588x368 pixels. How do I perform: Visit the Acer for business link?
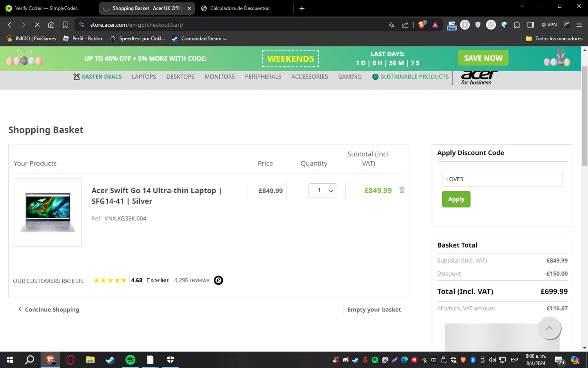[x=479, y=78]
